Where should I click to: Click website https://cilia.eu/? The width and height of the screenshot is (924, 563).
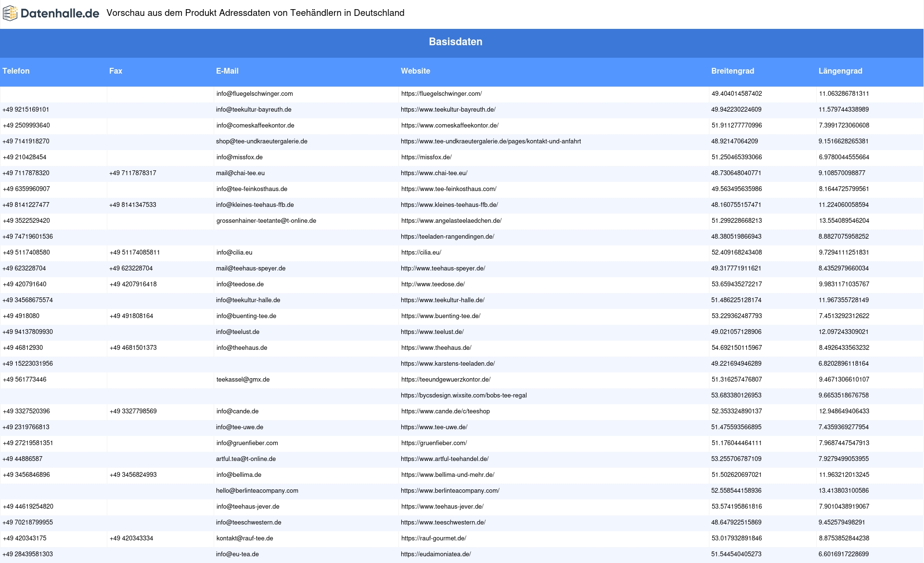[x=421, y=253]
